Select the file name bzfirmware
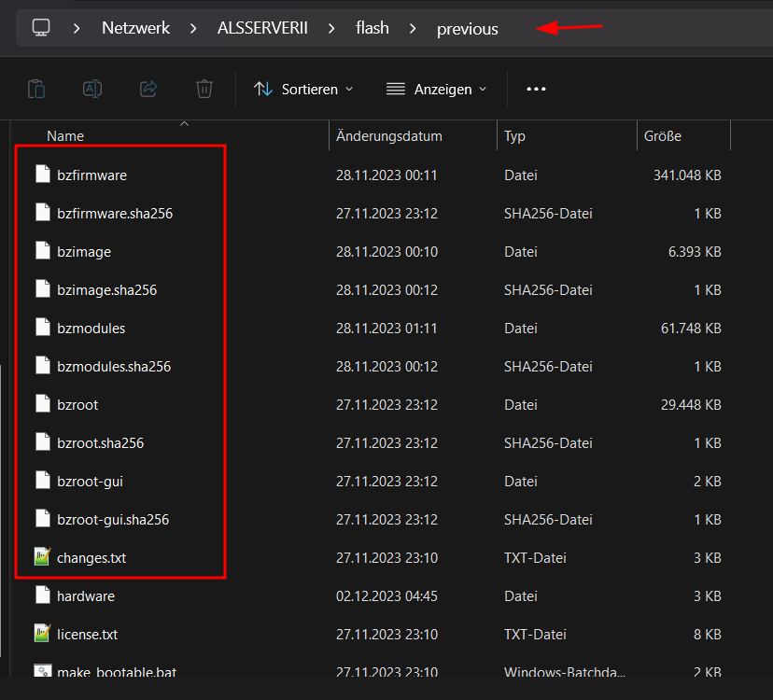 point(91,175)
